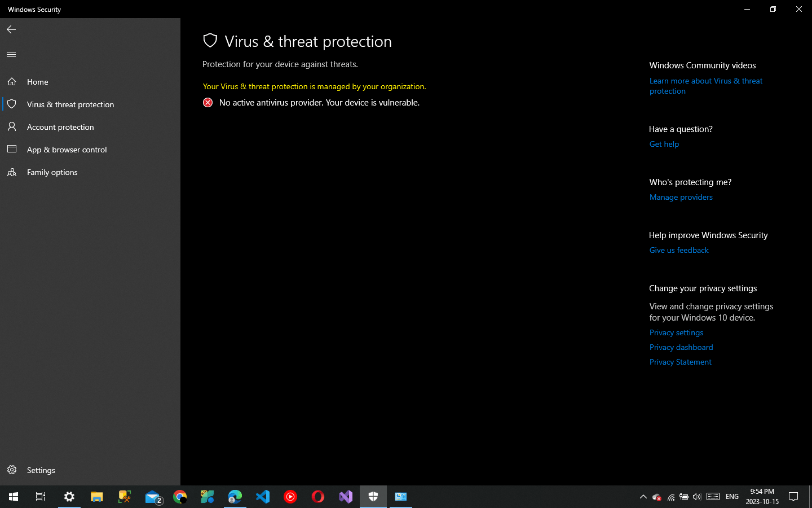Open the touch keyboard tray icon
Screen dimensions: 812x508
click(x=713, y=497)
